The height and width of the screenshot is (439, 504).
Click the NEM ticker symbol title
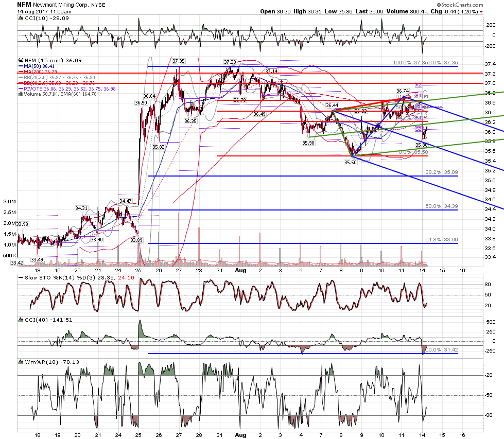pos(24,5)
